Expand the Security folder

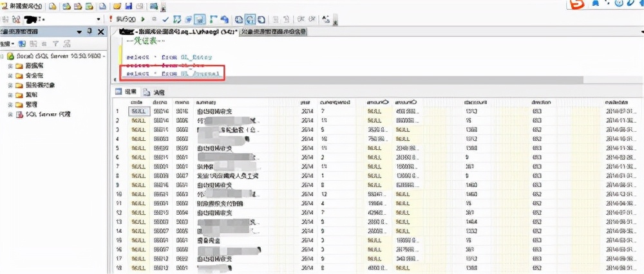(11, 75)
